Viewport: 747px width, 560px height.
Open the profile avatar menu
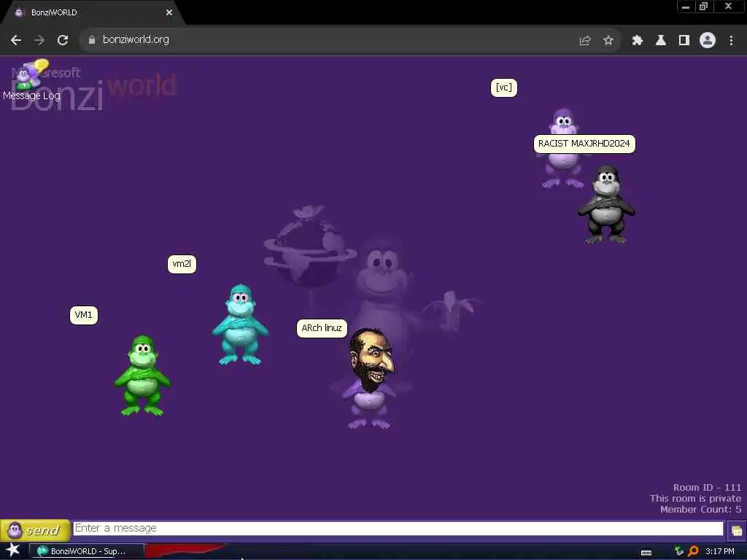708,41
